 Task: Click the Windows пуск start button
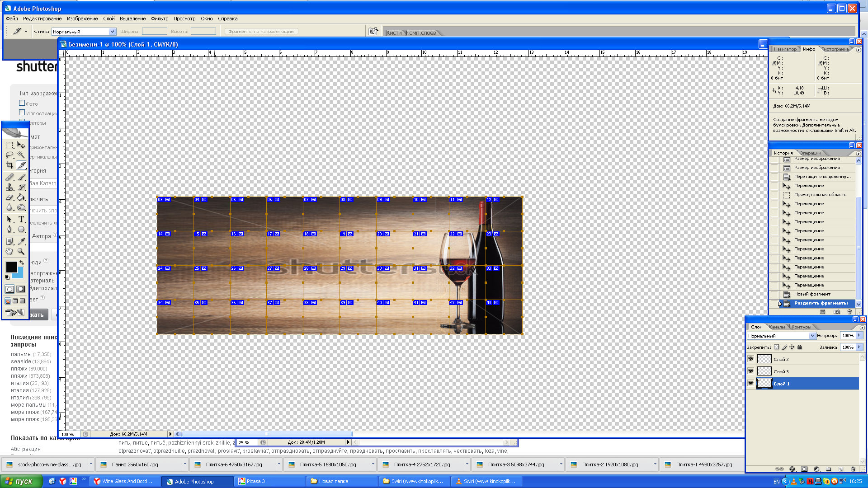click(20, 481)
